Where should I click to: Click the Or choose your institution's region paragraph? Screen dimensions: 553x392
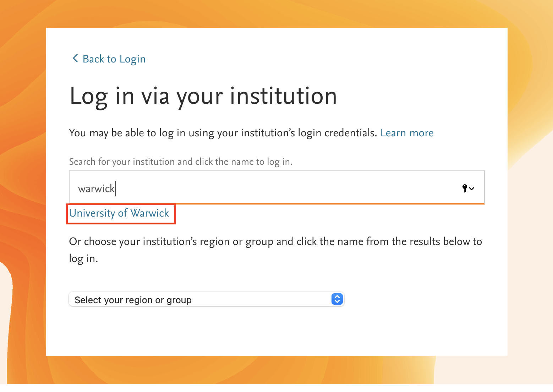click(x=275, y=242)
